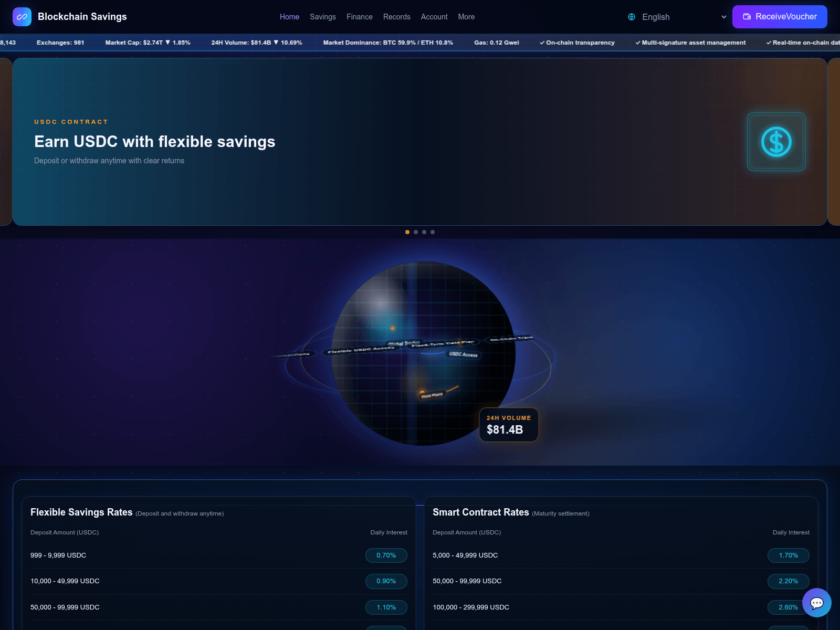The image size is (840, 630).
Task: Click the 999 - 9,999 USDC row
Action: coord(219,555)
